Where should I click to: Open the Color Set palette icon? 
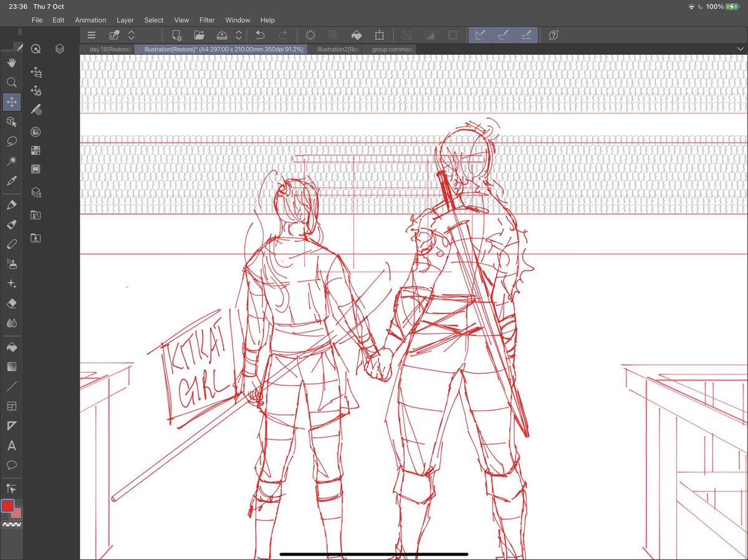(36, 150)
